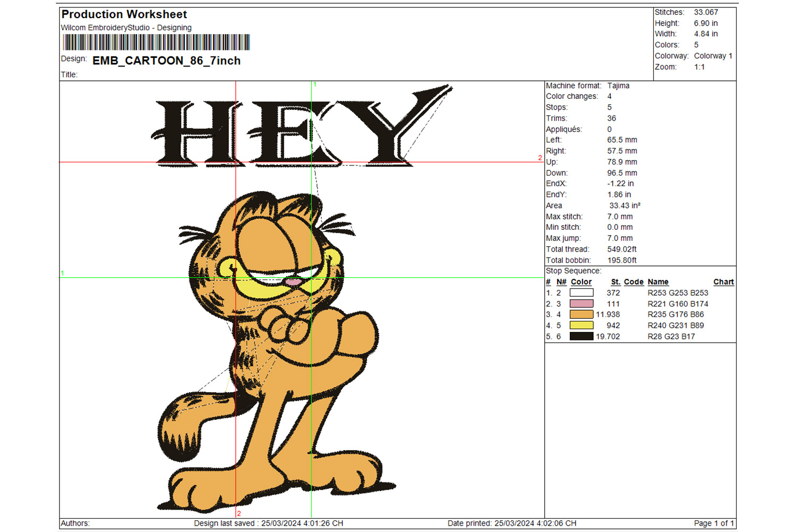Click the Name column header
The width and height of the screenshot is (799, 532).
point(658,282)
